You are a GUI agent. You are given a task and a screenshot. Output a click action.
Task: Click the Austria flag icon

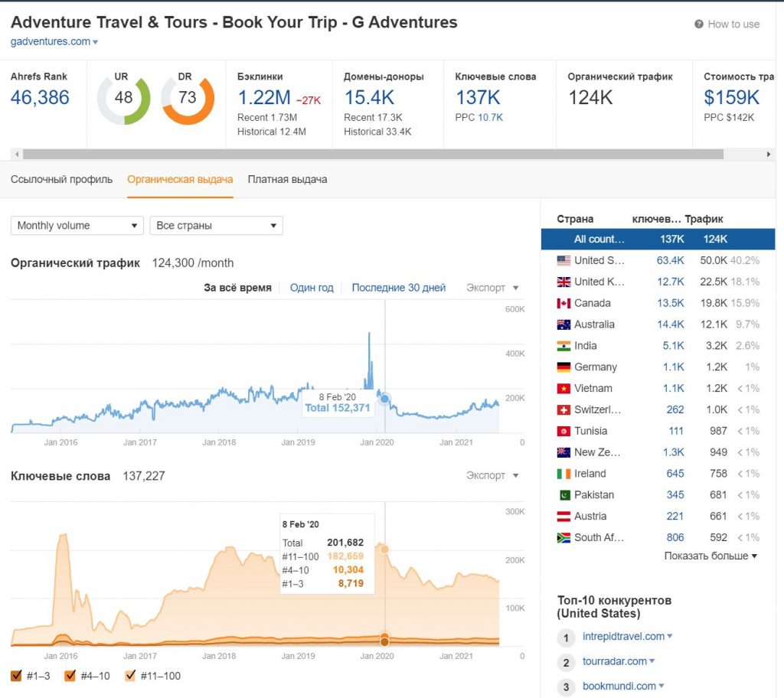point(563,517)
